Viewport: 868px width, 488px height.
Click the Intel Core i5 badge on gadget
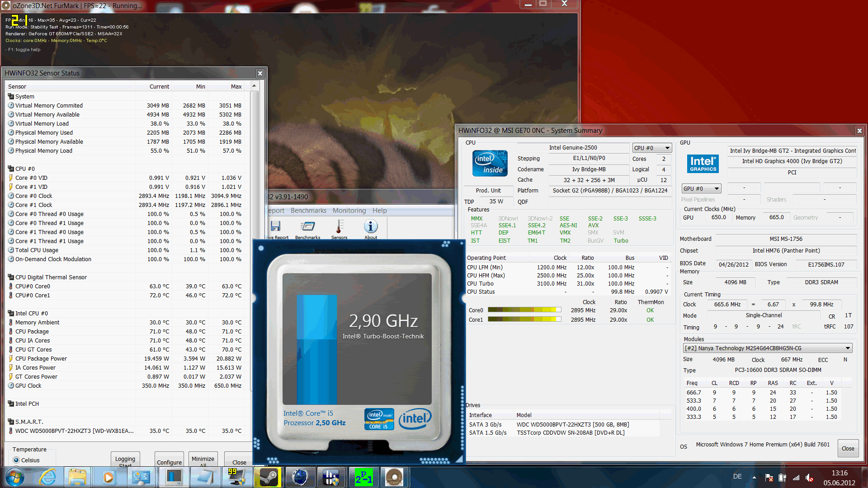point(379,419)
